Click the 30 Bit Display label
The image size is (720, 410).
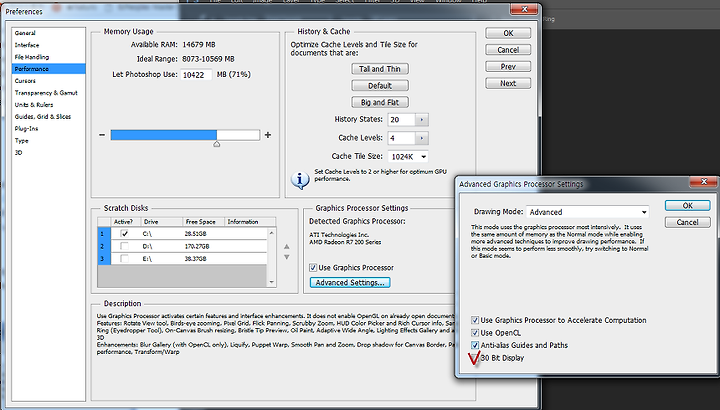pos(502,358)
